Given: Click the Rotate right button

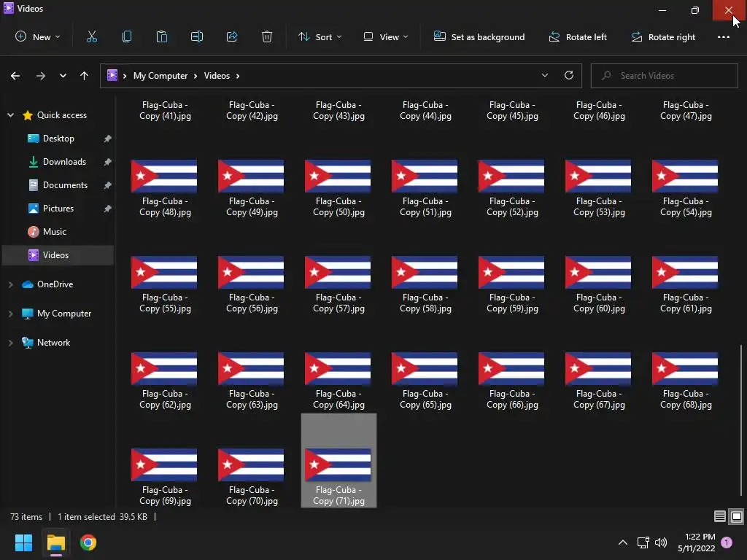Looking at the screenshot, I should (663, 36).
